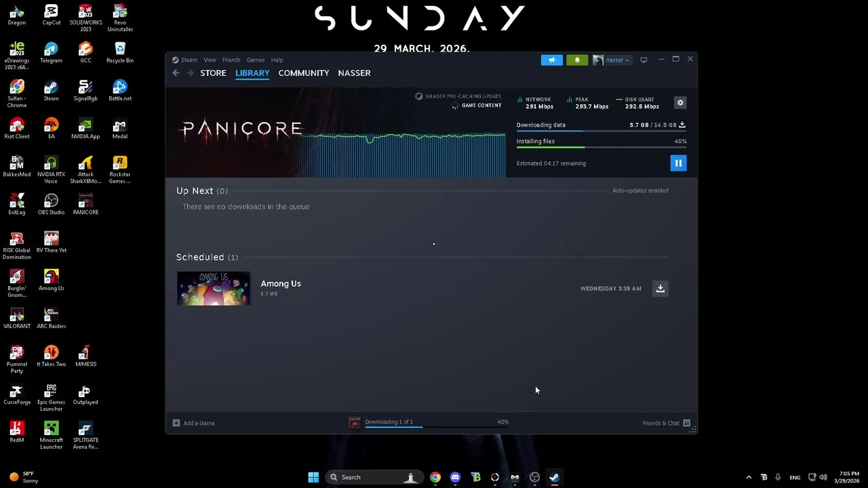Open Revo Uninstaller desktop icon
Screen dimensions: 868x488
pos(120,18)
